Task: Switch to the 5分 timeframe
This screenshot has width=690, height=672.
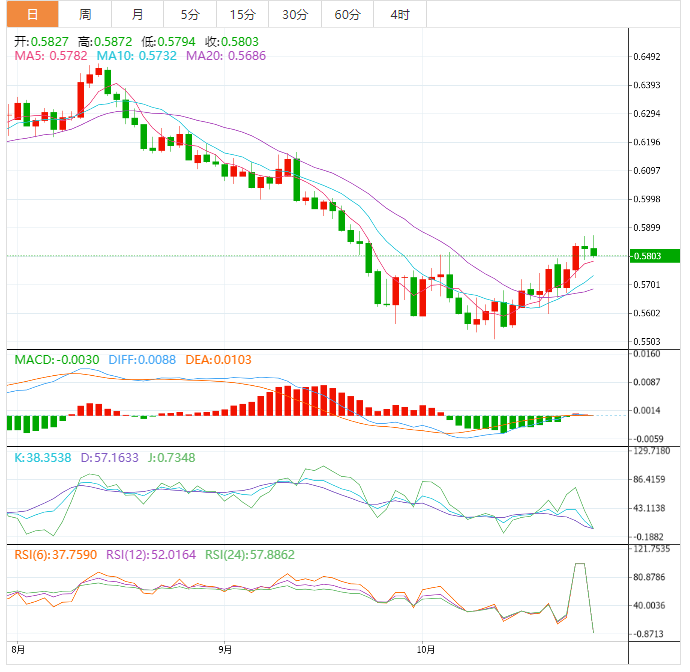Action: (189, 14)
